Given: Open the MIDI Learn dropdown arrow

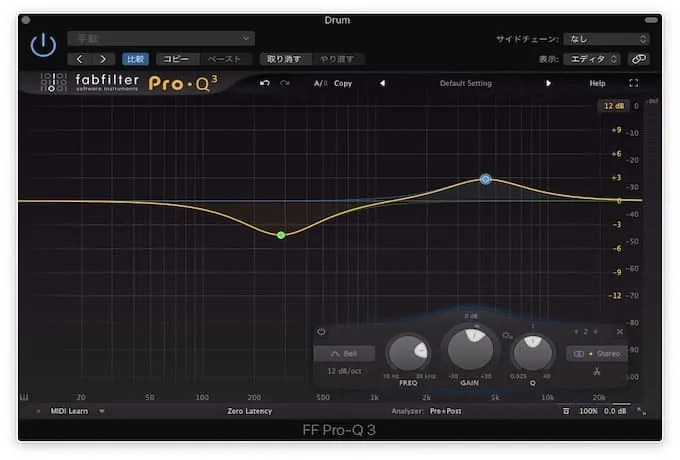Looking at the screenshot, I should coord(101,411).
